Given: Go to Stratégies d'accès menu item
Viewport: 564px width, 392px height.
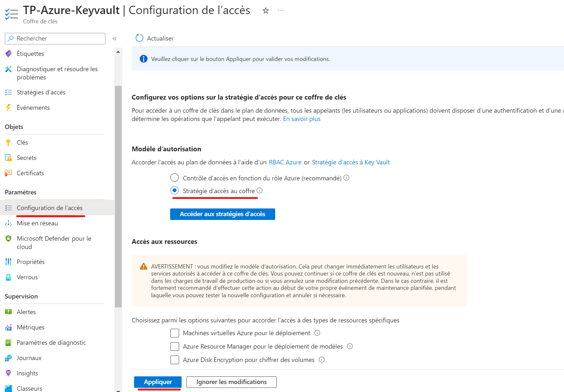Looking at the screenshot, I should [41, 92].
